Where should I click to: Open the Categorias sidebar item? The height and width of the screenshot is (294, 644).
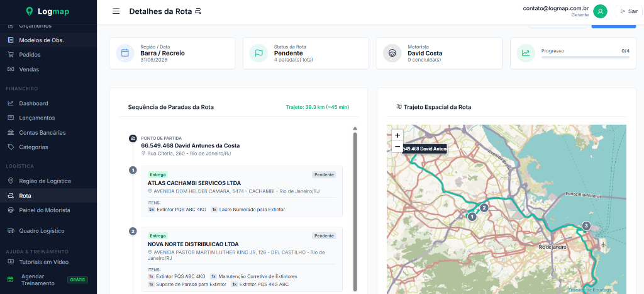coord(33,147)
